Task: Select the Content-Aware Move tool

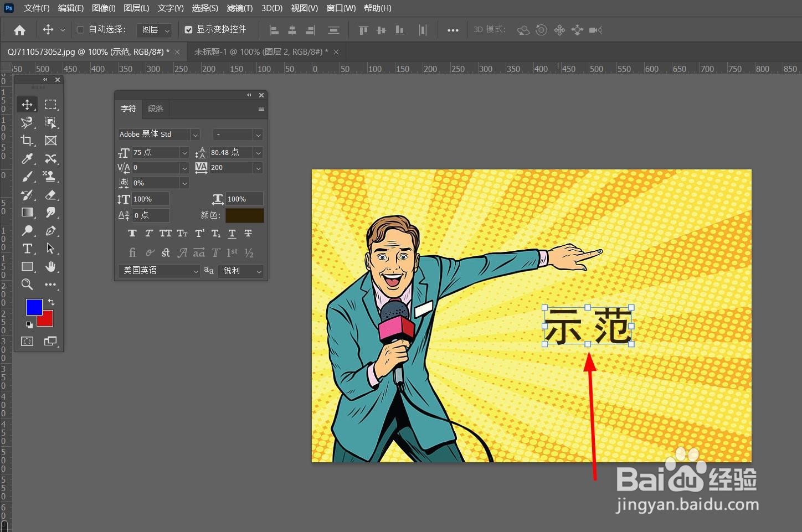Action: tap(50, 159)
